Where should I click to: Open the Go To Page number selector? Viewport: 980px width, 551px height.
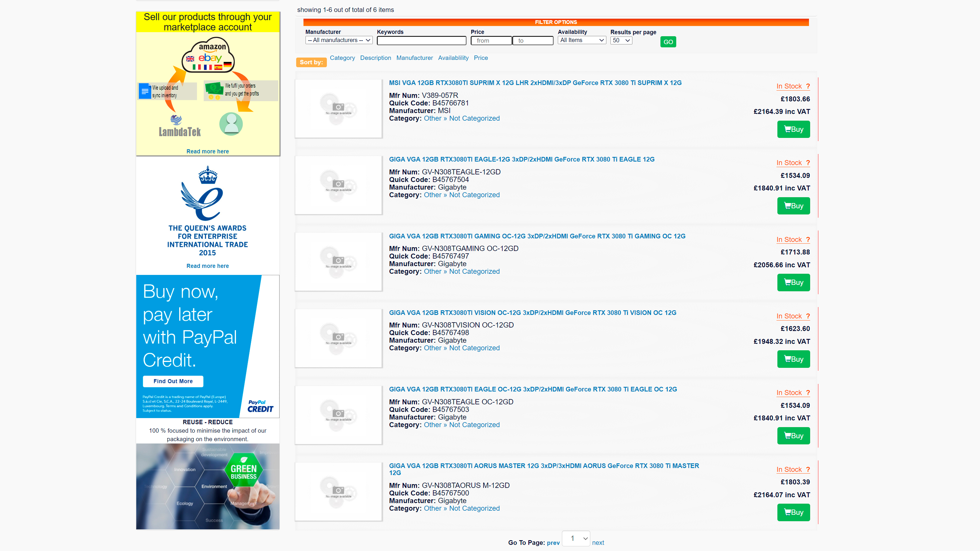[576, 538]
